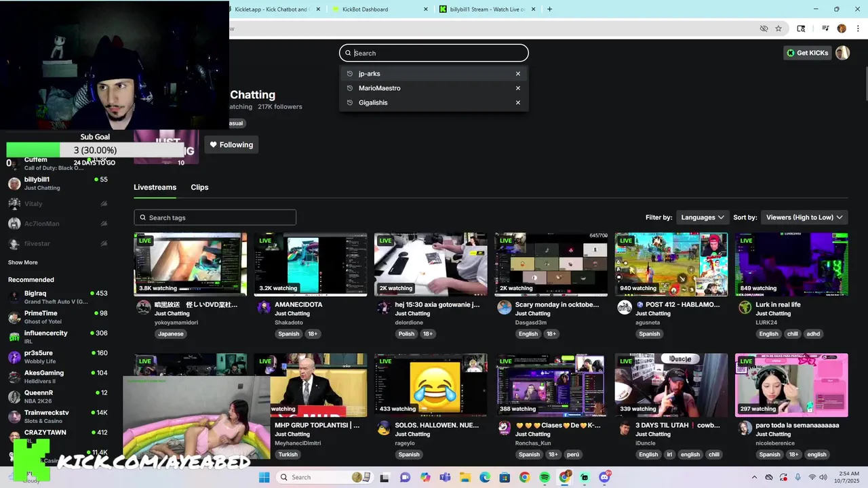Open influencercity recommended channel
Screen dimensions: 868x488
[58, 337]
